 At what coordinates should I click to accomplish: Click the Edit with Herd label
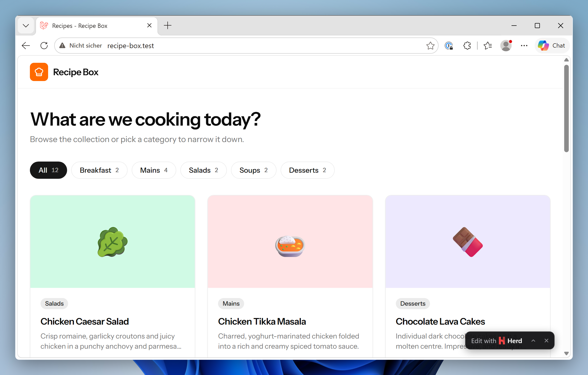pyautogui.click(x=496, y=341)
